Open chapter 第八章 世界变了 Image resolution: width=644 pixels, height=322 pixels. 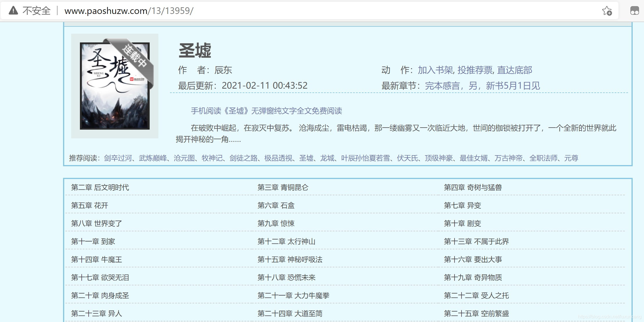(x=97, y=223)
